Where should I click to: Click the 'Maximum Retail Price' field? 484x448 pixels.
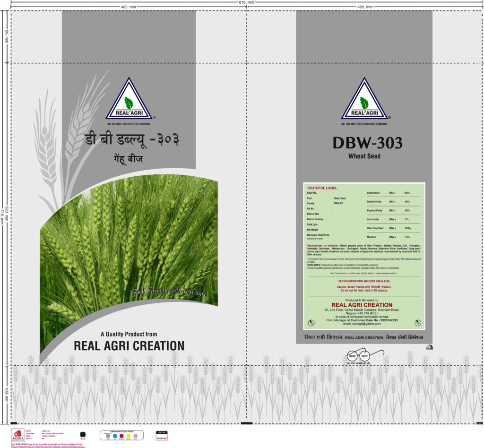click(320, 236)
